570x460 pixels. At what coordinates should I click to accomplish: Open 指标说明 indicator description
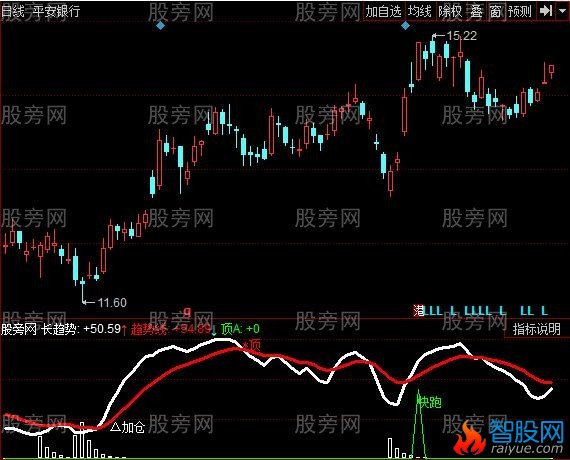pyautogui.click(x=537, y=329)
